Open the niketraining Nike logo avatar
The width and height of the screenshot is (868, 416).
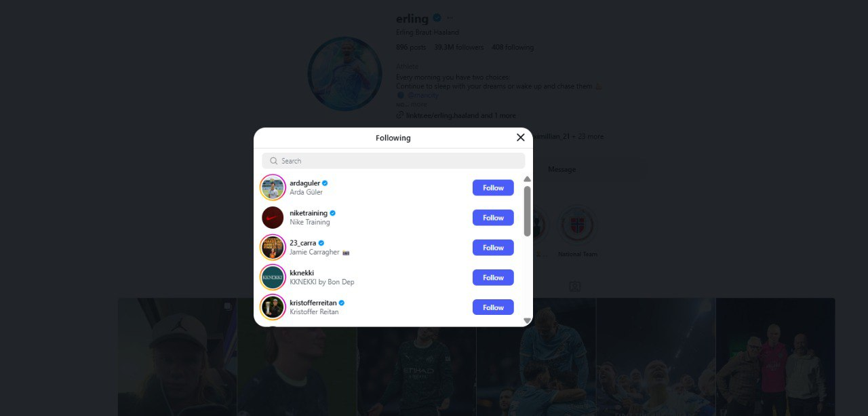click(x=273, y=217)
